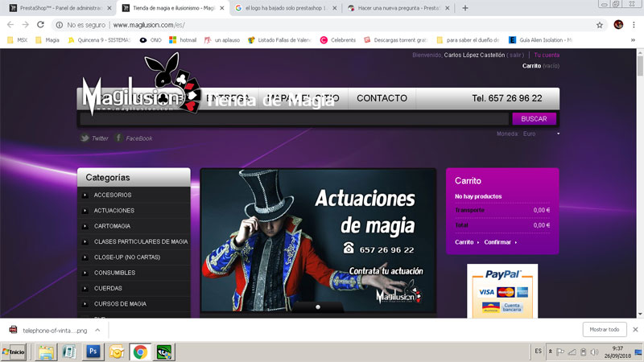Reload the page with the refresh icon
Screen dimensions: 644x362
coord(40,25)
